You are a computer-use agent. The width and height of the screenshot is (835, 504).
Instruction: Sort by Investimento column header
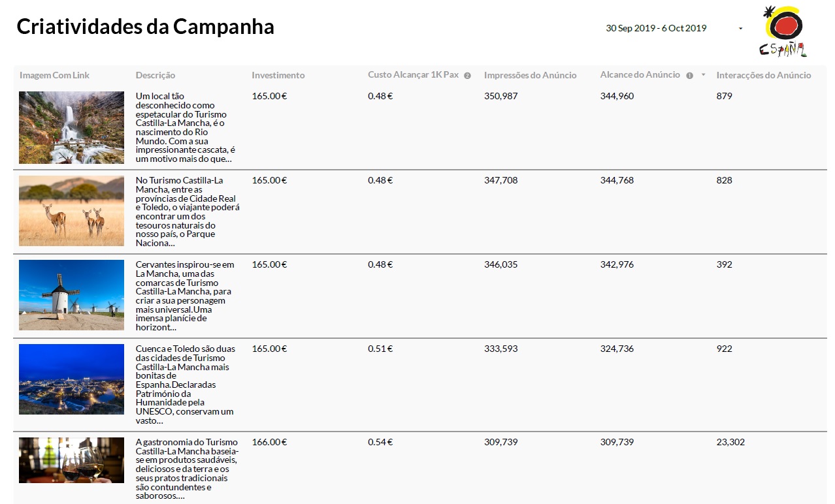278,75
